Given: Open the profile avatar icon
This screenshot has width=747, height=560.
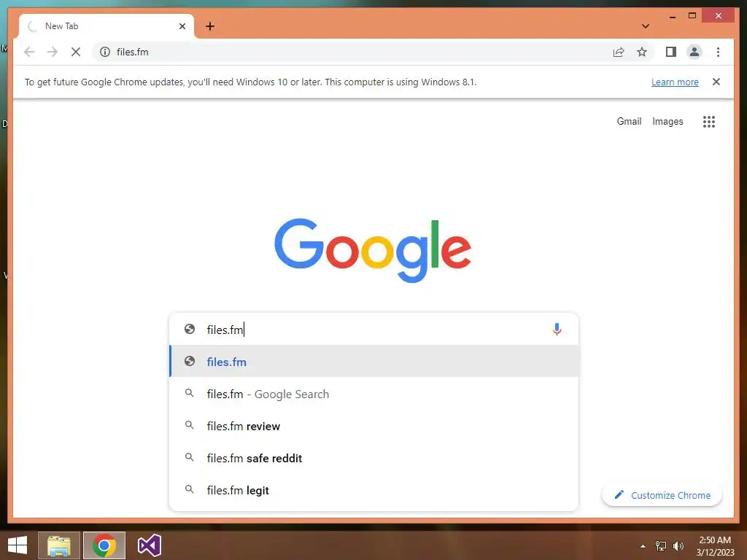Looking at the screenshot, I should coord(694,52).
